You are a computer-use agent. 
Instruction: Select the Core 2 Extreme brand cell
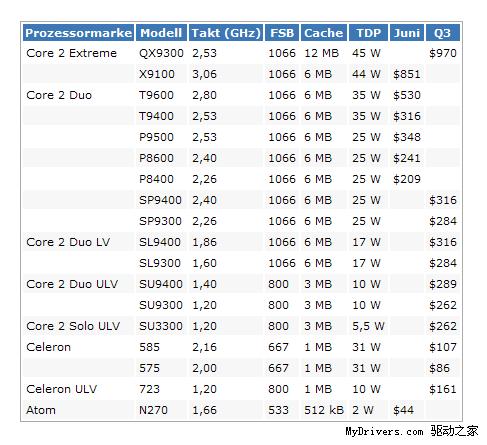click(71, 53)
